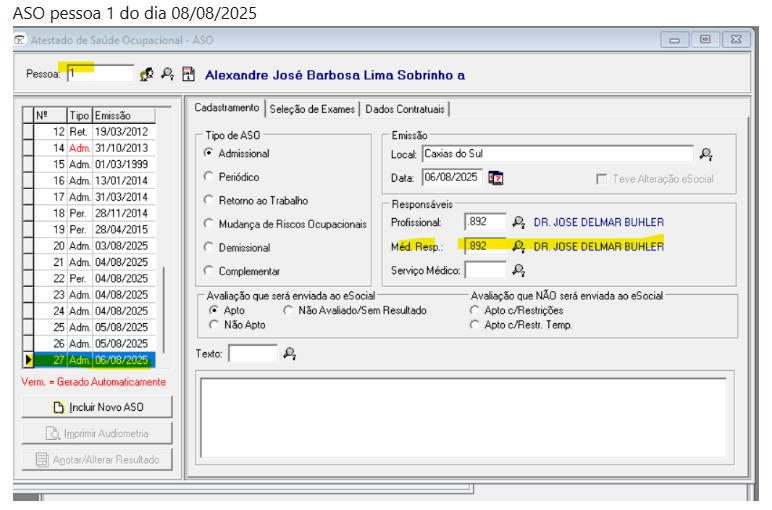Click the ASO list vertical scrollbar
Screen dimensions: 772x510
(166, 300)
